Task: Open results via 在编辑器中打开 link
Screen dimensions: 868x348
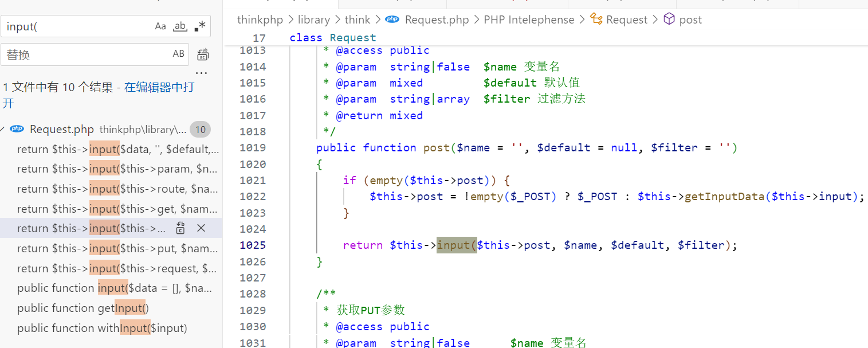Action: coord(159,87)
